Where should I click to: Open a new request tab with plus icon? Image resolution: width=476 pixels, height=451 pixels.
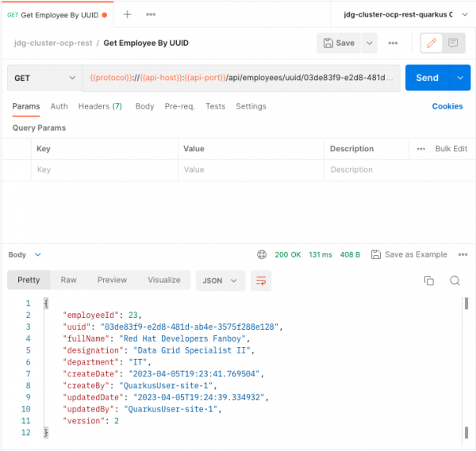pos(127,15)
